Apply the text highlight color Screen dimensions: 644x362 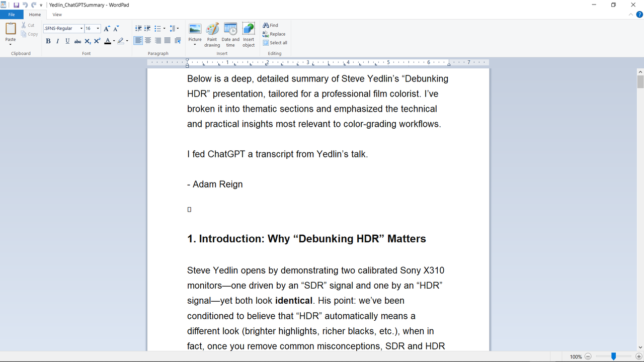click(x=121, y=41)
